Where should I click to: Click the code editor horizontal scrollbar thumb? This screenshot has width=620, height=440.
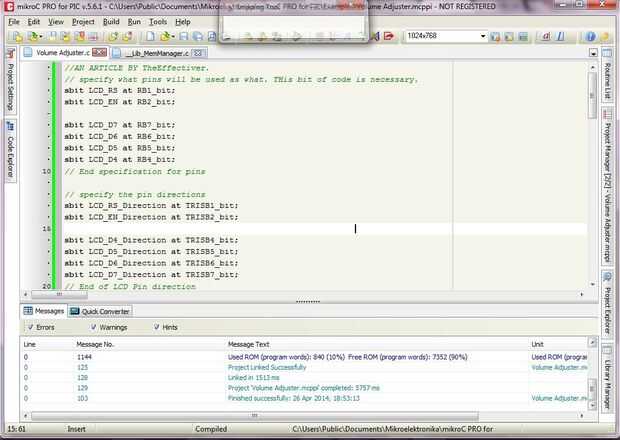[x=59, y=294]
